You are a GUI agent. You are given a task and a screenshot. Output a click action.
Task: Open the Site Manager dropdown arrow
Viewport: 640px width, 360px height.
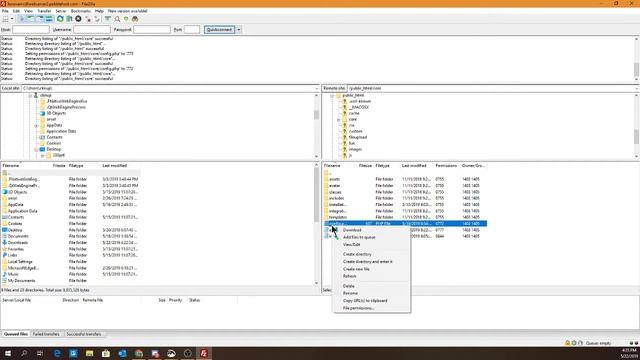click(x=12, y=19)
